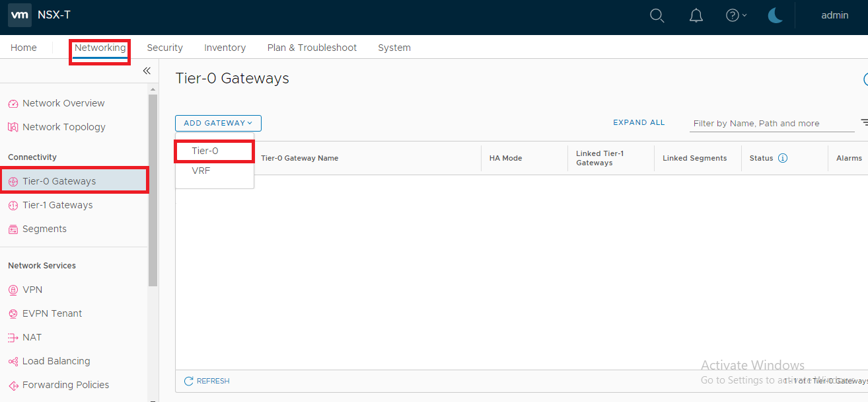Screen dimensions: 868x402
Task: Click the sidebar vertical scrollbar thumb
Action: [x=153, y=190]
